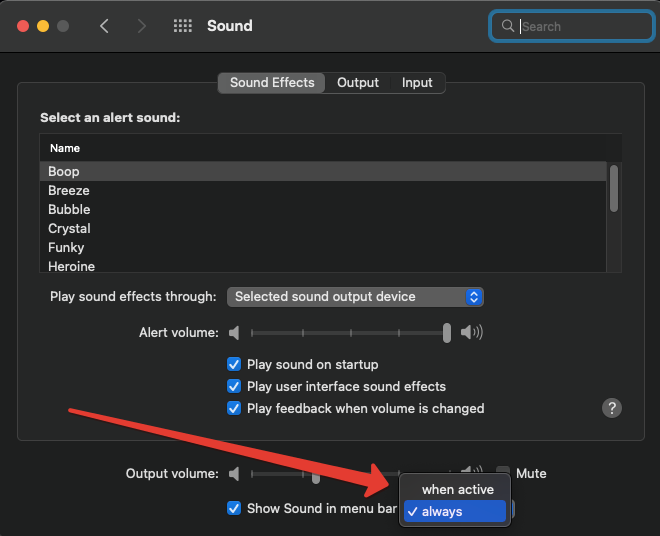The image size is (660, 536).
Task: Click the back navigation arrow
Action: click(x=104, y=26)
